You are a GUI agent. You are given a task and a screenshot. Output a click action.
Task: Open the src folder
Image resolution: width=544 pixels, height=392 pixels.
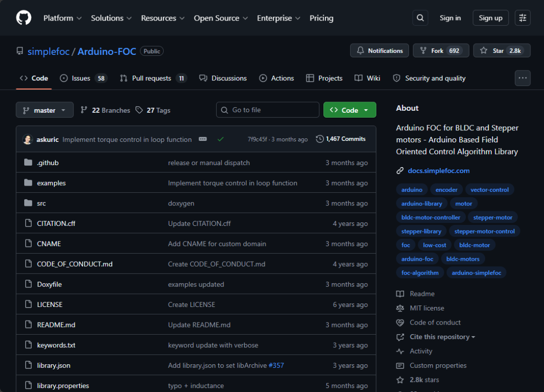(41, 203)
